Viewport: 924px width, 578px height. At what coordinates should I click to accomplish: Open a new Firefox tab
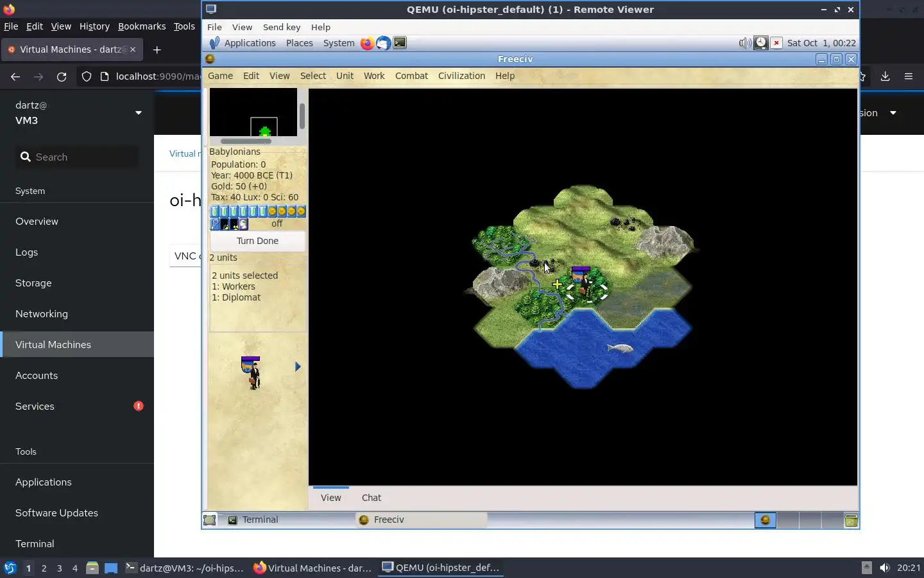(157, 49)
